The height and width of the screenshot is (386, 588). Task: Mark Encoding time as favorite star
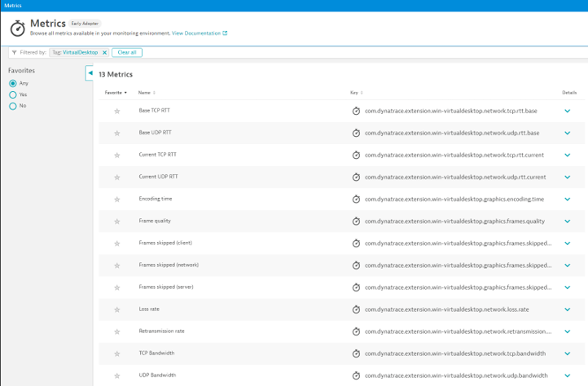(117, 200)
